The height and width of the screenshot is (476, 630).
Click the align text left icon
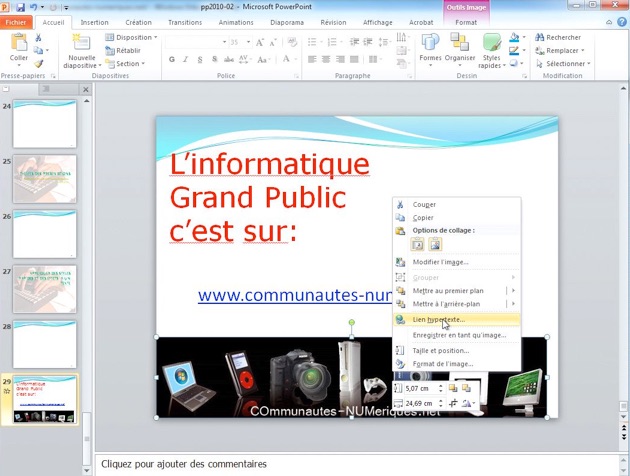[312, 59]
